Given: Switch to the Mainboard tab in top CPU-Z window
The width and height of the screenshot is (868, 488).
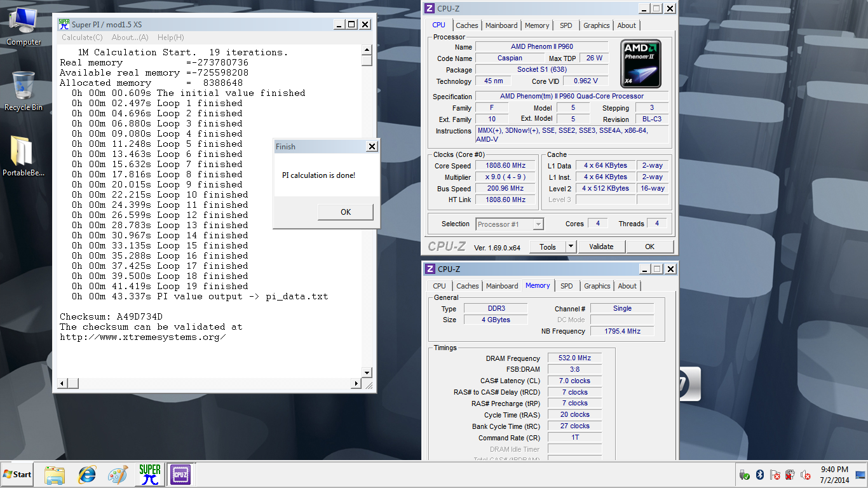Looking at the screenshot, I should point(501,25).
